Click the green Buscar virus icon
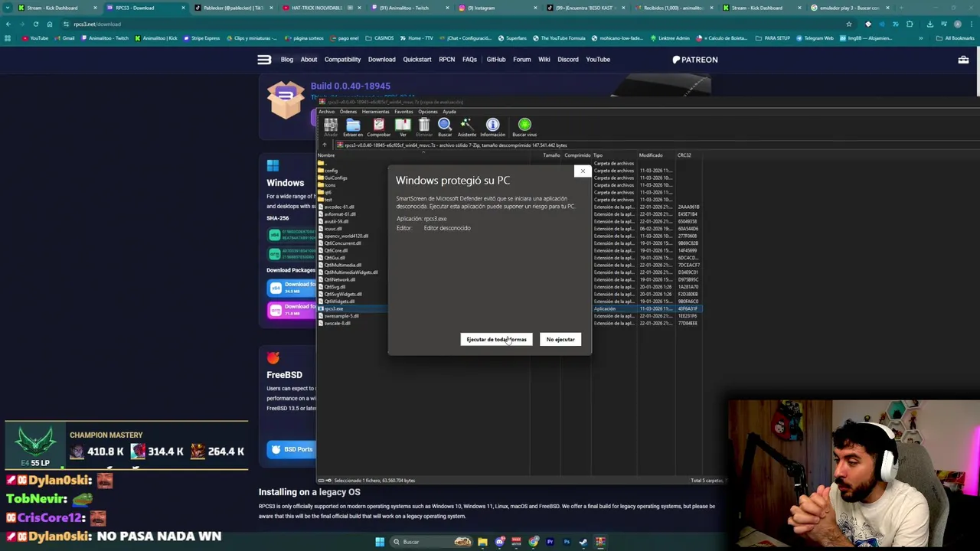This screenshot has width=980, height=551. coord(524,126)
